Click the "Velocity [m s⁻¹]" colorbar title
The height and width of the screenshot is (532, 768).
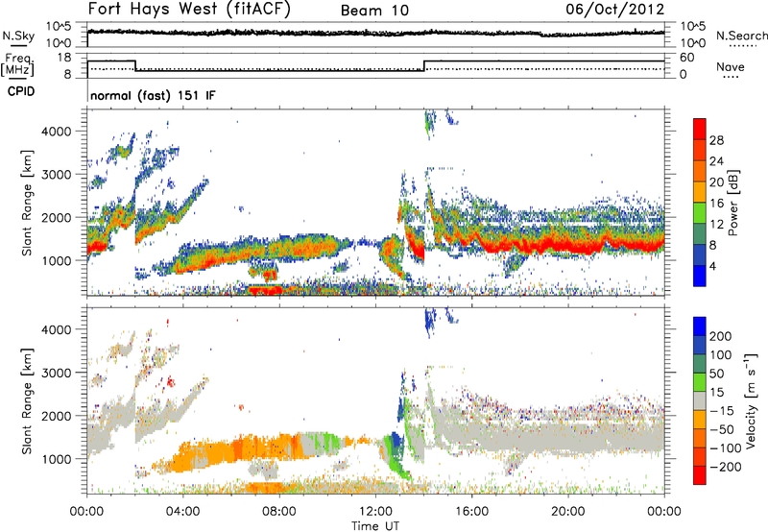pyautogui.click(x=750, y=400)
